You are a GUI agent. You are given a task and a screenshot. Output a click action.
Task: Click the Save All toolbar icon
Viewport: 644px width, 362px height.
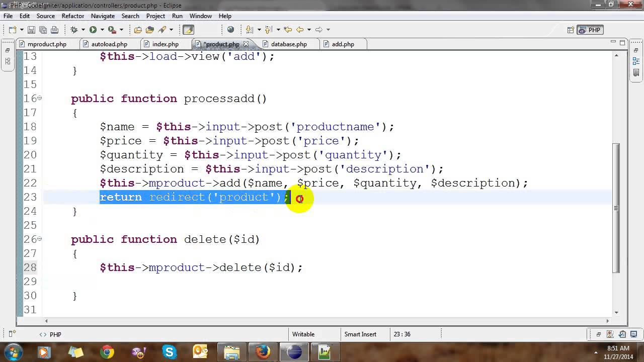point(43,30)
